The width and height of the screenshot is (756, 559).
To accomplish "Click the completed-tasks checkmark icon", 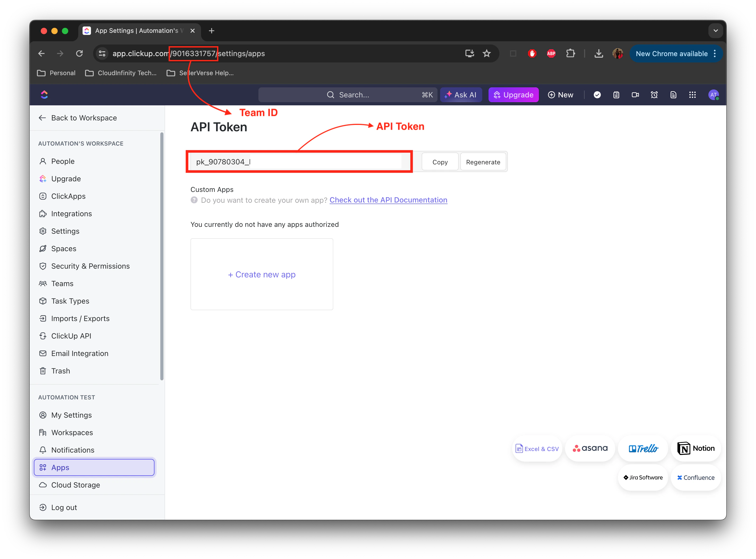I will click(x=597, y=95).
